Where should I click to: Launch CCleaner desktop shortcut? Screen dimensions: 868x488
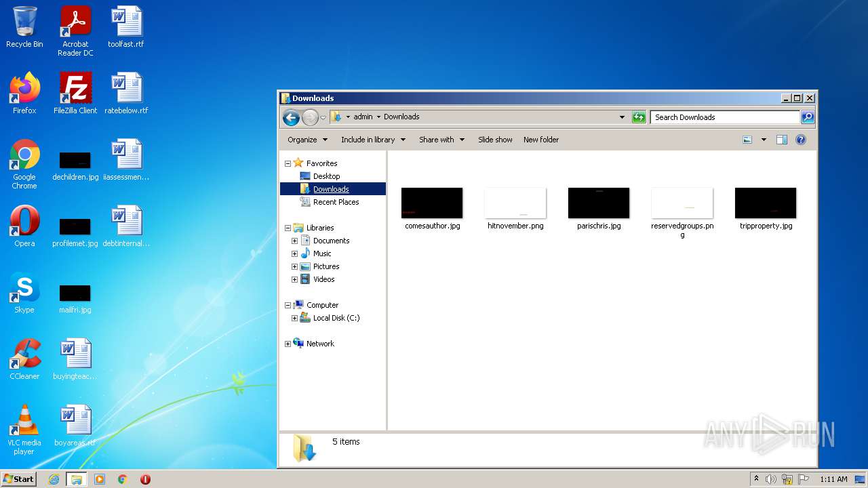click(x=24, y=359)
